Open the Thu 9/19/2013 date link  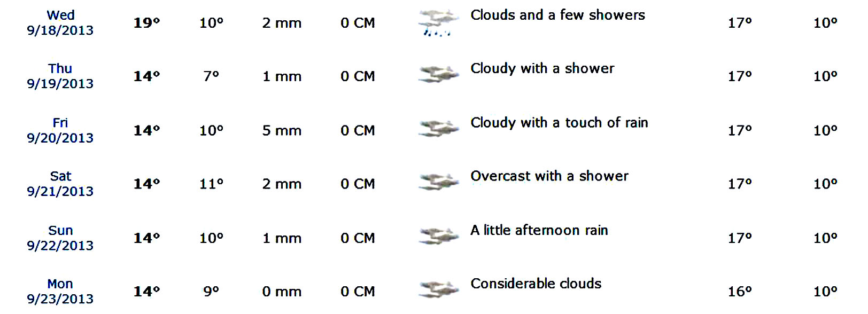pos(60,76)
